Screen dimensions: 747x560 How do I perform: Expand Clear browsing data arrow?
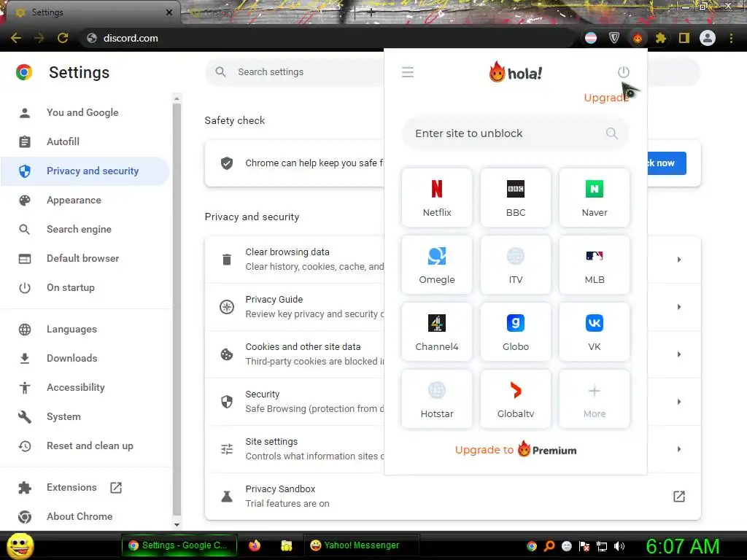(679, 260)
